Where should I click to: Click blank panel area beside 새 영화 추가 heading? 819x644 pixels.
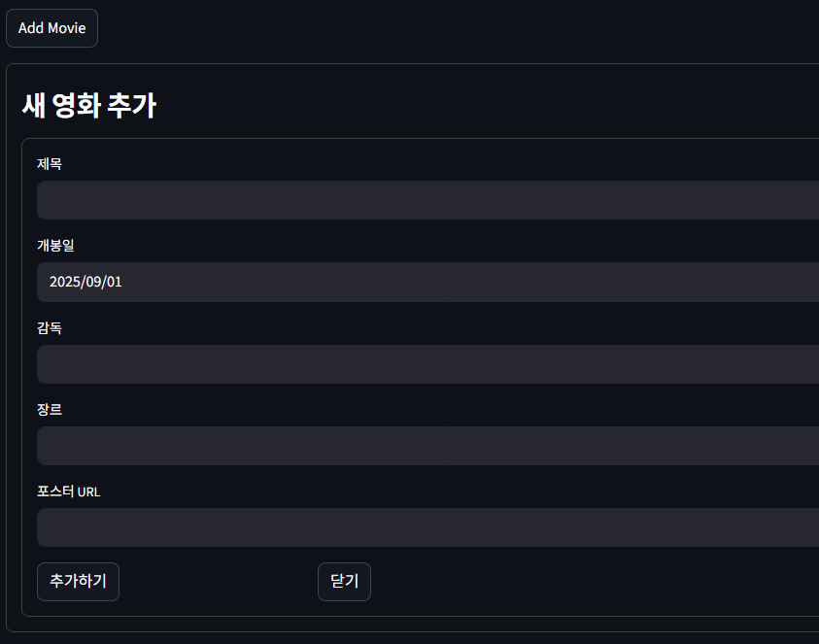(x=470, y=105)
